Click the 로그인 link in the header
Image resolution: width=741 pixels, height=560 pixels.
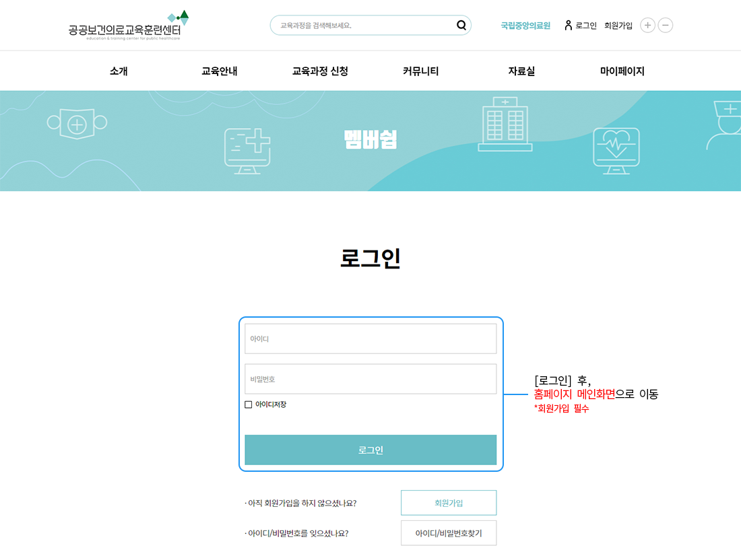pos(584,25)
